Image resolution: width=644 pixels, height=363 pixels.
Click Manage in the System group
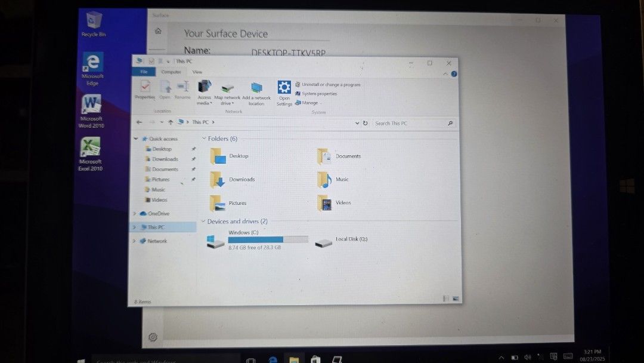coord(307,103)
